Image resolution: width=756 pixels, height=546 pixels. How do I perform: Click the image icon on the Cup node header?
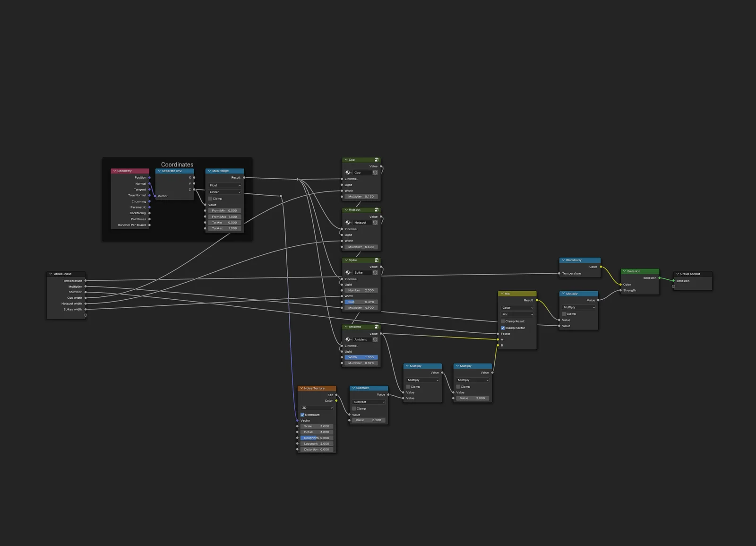pyautogui.click(x=376, y=160)
